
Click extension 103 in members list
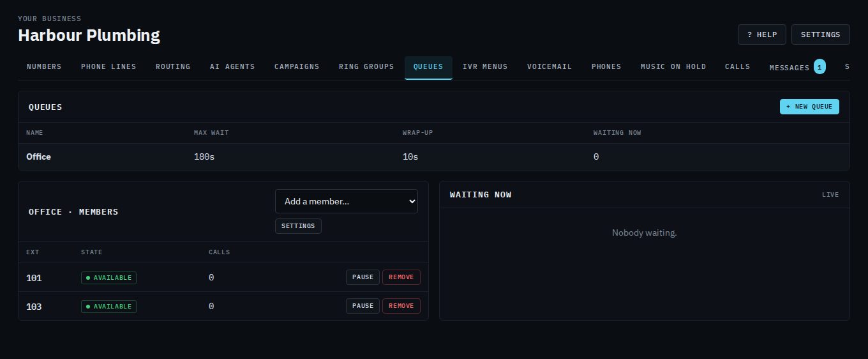(34, 307)
